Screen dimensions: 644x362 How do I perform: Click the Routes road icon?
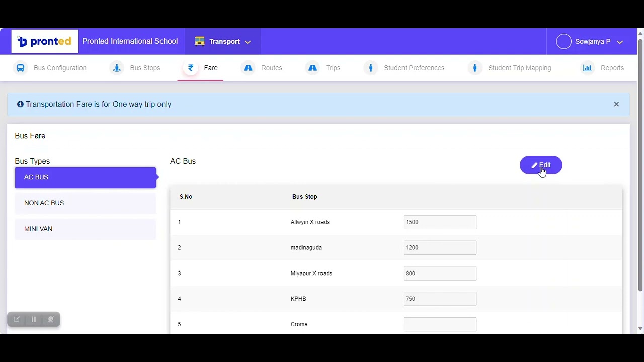(x=248, y=68)
